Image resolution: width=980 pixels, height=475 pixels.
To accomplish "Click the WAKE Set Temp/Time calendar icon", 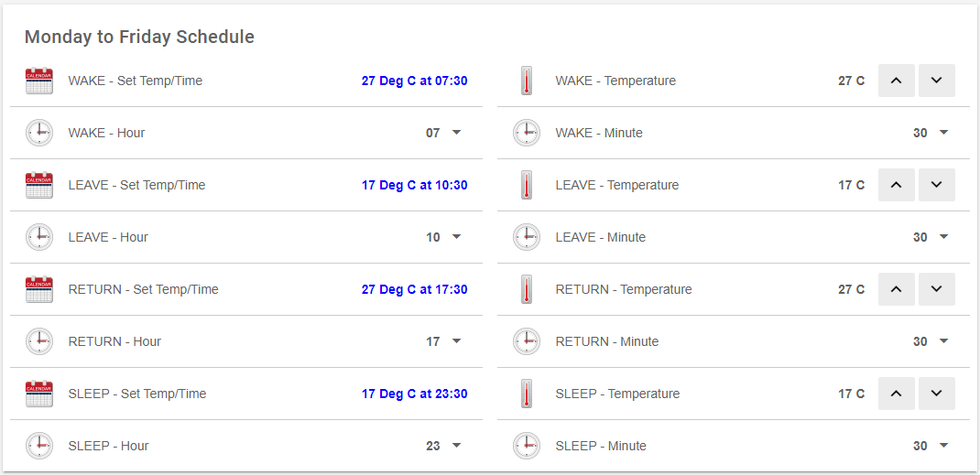I will pos(39,81).
